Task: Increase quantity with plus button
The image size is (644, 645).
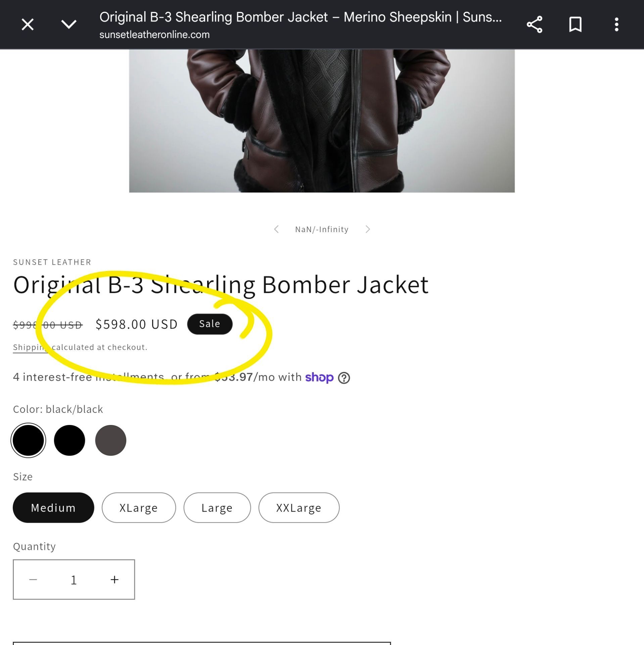Action: [x=114, y=579]
